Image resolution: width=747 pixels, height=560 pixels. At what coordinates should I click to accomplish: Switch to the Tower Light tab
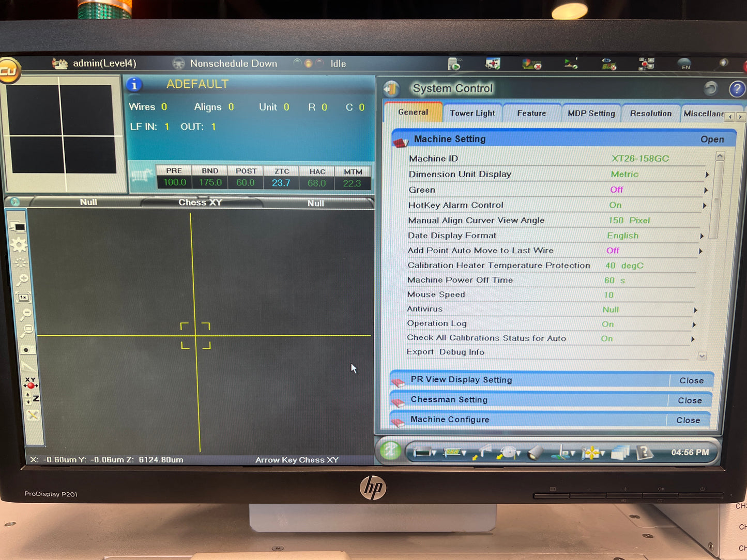472,113
